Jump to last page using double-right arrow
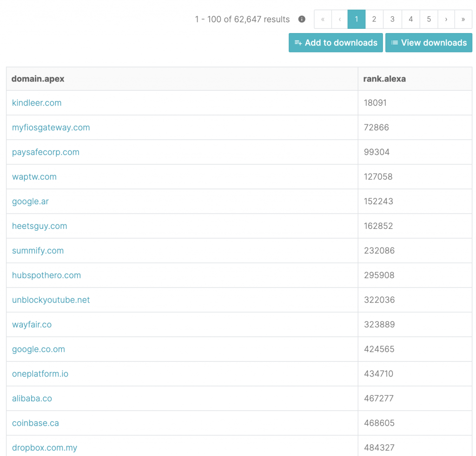This screenshot has height=456, width=476. tap(463, 19)
